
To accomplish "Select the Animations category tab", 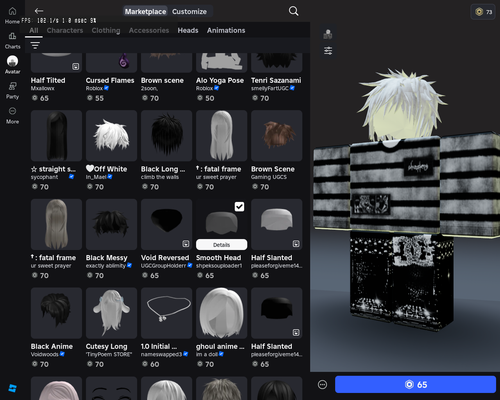I will (226, 30).
